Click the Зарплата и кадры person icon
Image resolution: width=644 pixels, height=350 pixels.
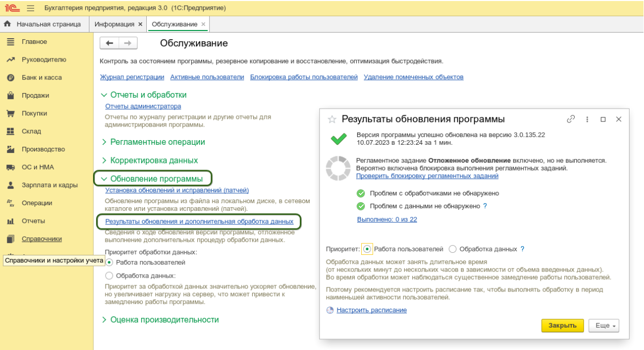pos(10,185)
